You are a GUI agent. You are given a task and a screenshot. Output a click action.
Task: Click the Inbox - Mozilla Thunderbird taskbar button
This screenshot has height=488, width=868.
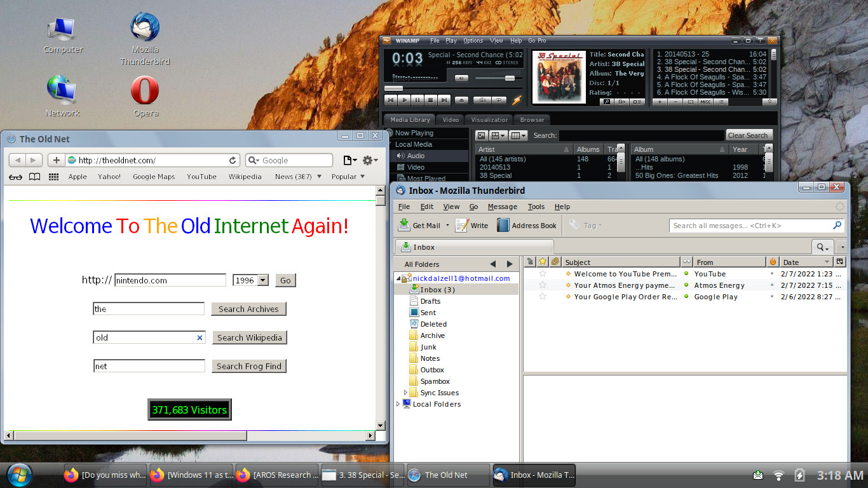pos(534,475)
